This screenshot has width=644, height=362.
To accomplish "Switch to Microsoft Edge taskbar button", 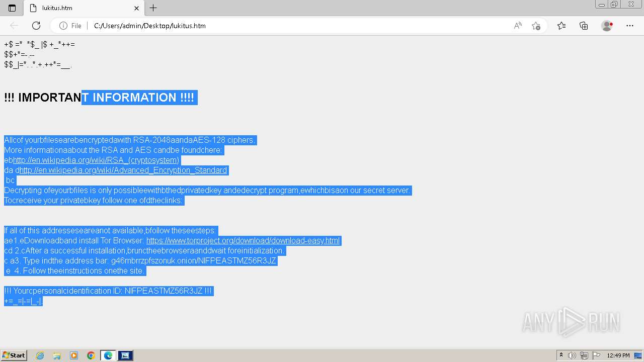I will [108, 355].
